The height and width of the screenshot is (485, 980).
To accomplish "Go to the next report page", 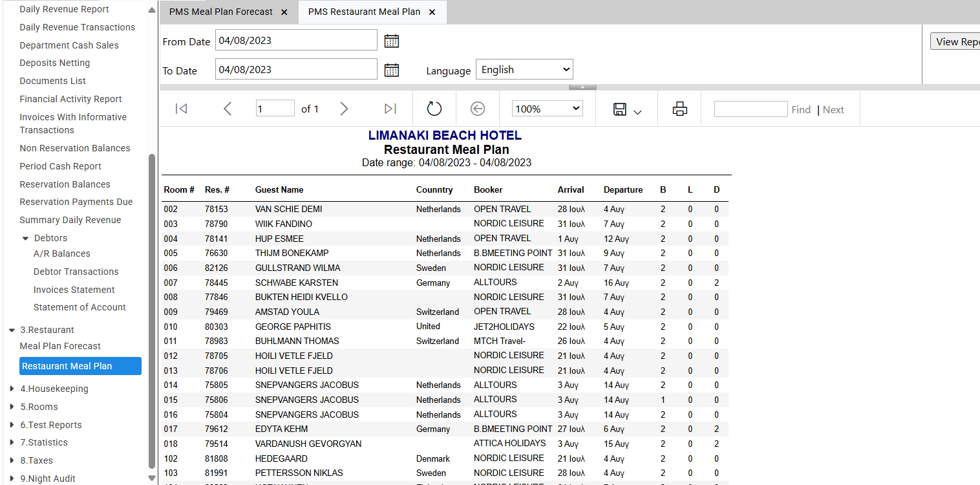I will coord(344,109).
